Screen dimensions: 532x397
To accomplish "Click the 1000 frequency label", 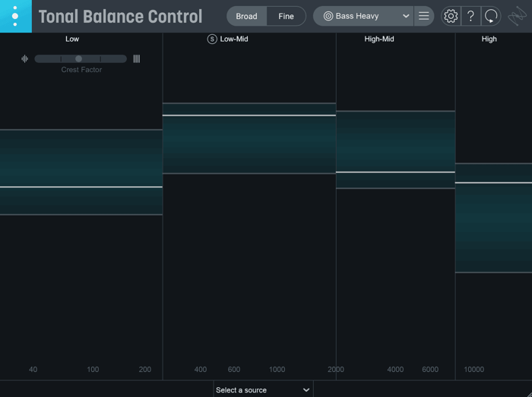I will tap(277, 369).
